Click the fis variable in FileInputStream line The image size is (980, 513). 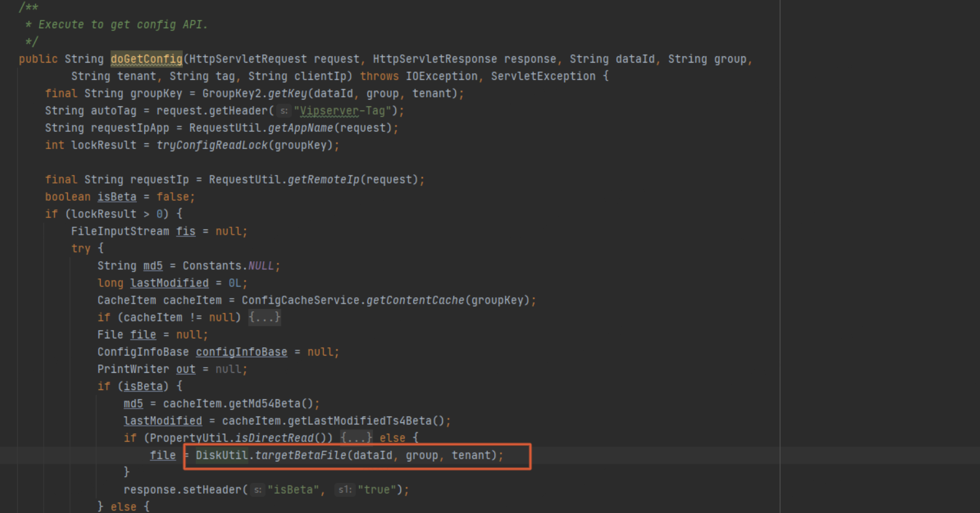(x=186, y=231)
